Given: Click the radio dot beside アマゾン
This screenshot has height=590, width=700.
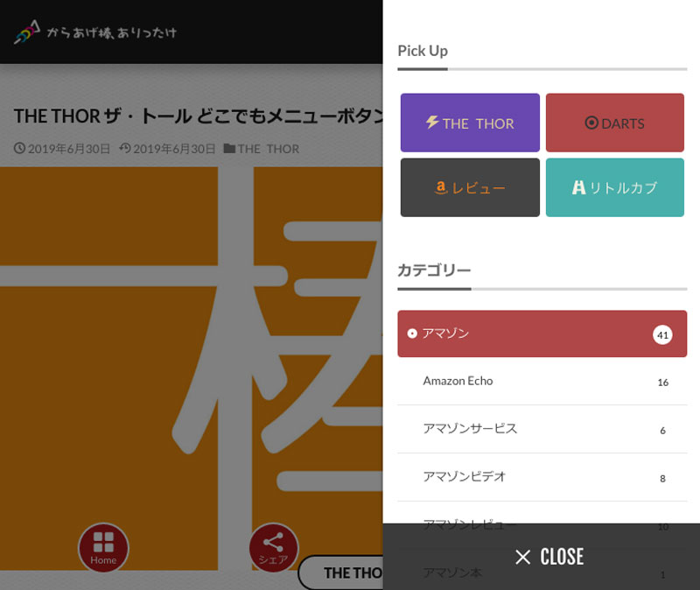Looking at the screenshot, I should point(412,334).
